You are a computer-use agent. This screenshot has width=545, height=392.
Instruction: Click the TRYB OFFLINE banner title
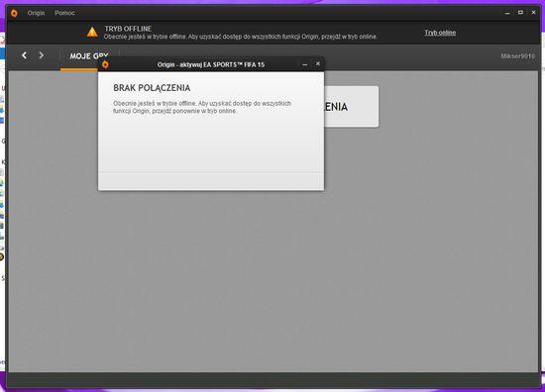[128, 29]
